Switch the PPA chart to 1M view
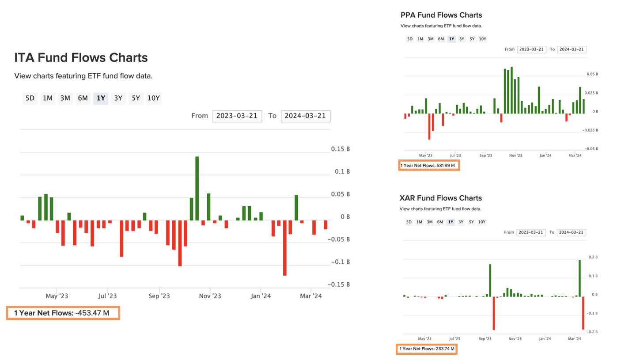Viewport: 621px width, 364px height. click(x=420, y=39)
